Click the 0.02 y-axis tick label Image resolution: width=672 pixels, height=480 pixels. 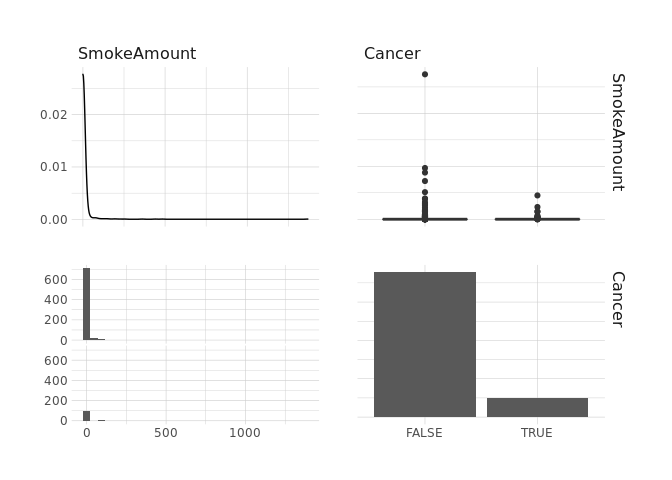click(x=53, y=114)
